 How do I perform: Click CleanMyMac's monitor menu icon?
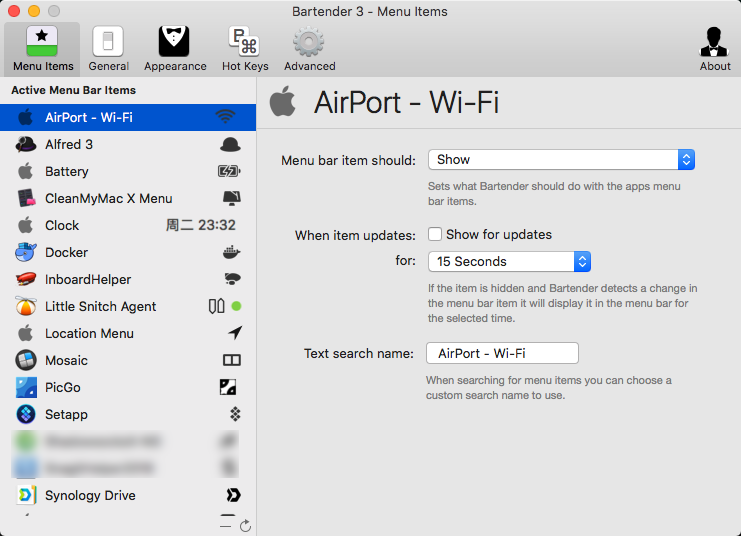(x=232, y=198)
